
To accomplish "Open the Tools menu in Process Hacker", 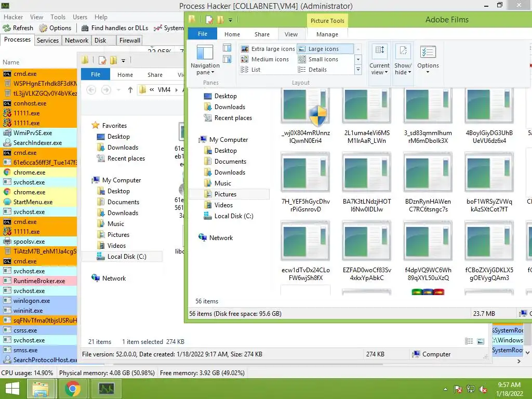I will [x=58, y=17].
